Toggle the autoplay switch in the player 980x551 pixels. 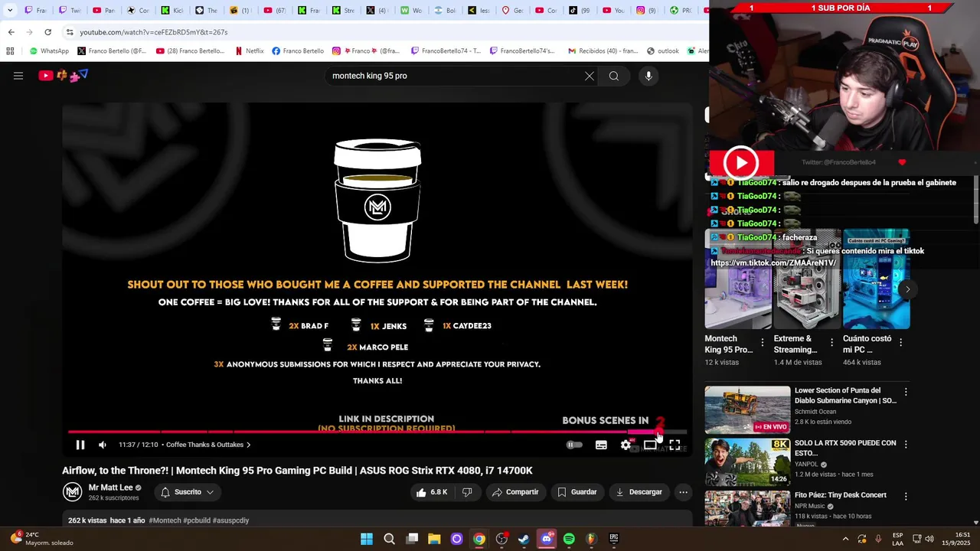pyautogui.click(x=573, y=445)
